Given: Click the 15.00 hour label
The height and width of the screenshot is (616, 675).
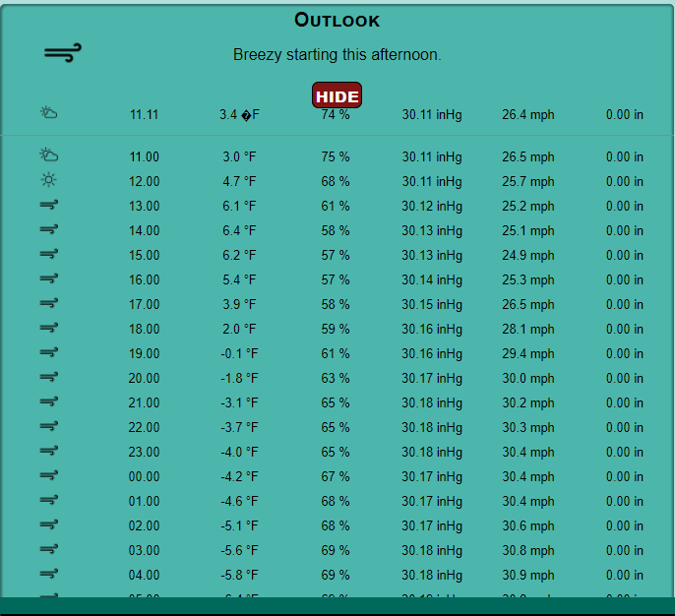Looking at the screenshot, I should click(x=145, y=255).
